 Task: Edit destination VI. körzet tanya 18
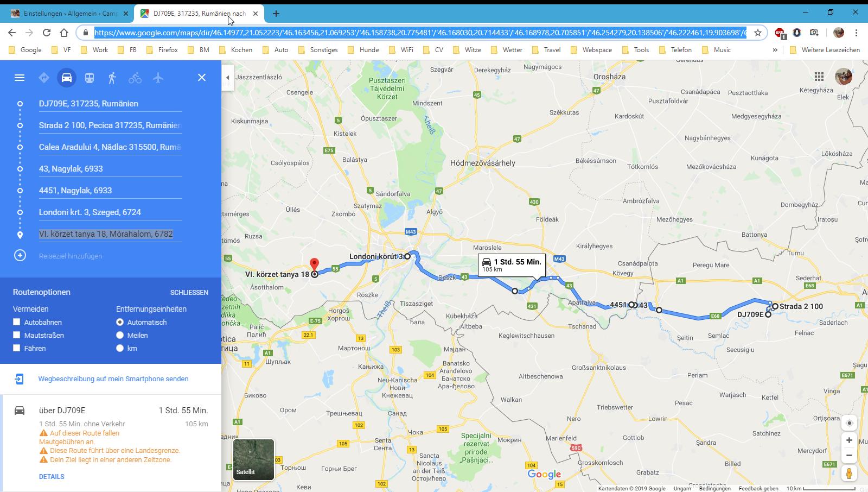(110, 234)
